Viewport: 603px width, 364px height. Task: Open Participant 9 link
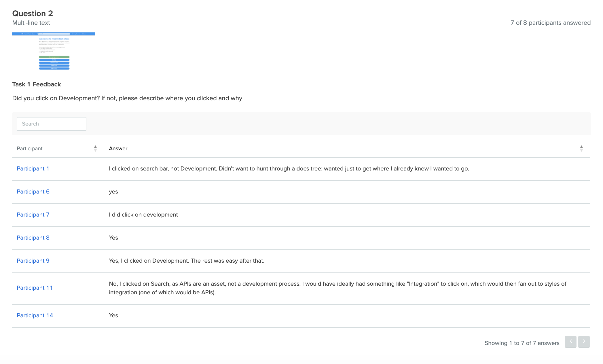coord(33,261)
